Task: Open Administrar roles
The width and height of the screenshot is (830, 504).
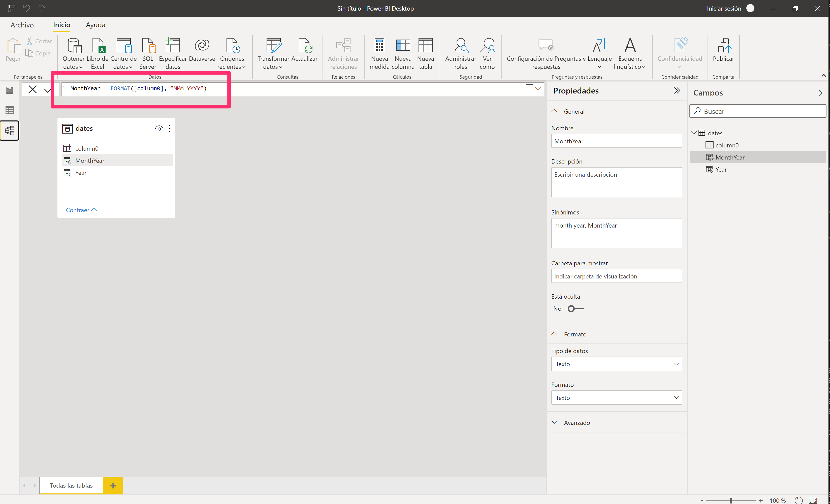Action: click(x=460, y=54)
